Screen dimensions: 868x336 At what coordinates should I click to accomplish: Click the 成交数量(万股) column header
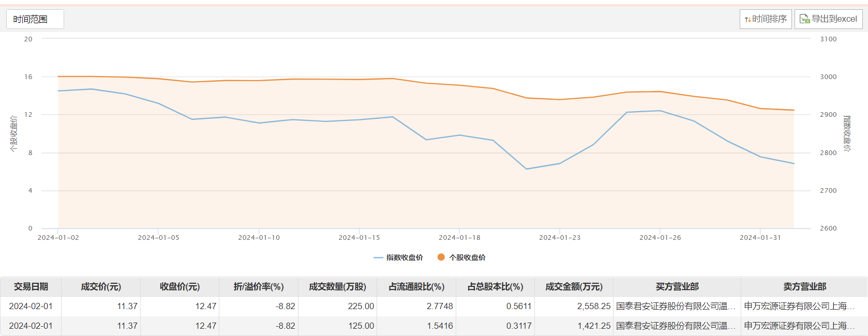337,286
